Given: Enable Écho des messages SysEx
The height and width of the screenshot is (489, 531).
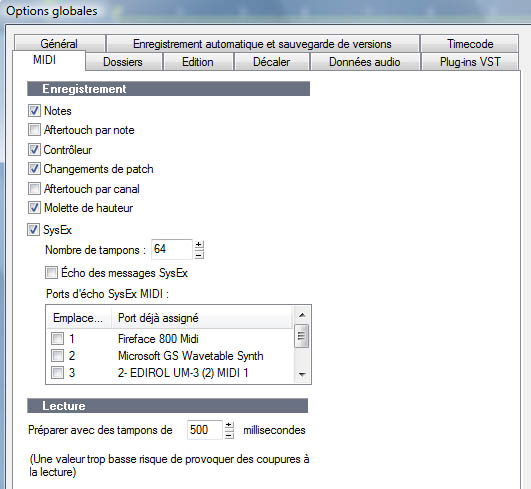Looking at the screenshot, I should pyautogui.click(x=51, y=273).
